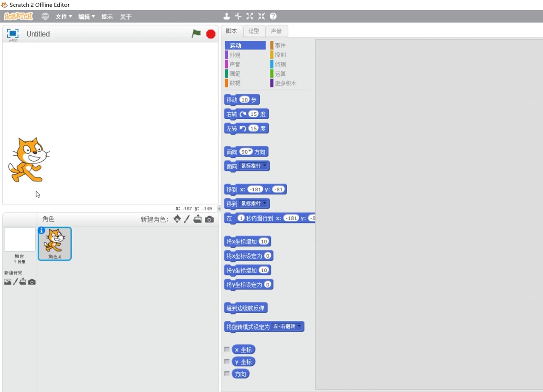
Task: Enable the x 坐标 stage monitor checkbox
Action: pos(227,350)
